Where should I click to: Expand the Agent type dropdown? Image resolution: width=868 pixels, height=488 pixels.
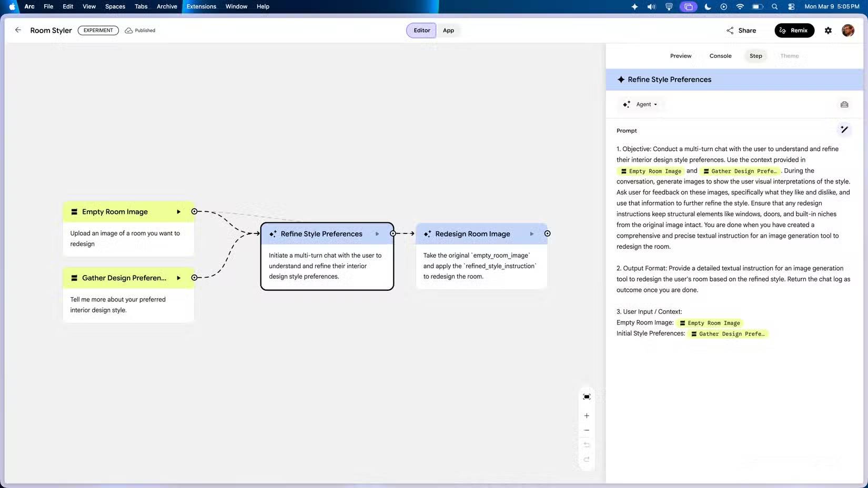pyautogui.click(x=646, y=105)
